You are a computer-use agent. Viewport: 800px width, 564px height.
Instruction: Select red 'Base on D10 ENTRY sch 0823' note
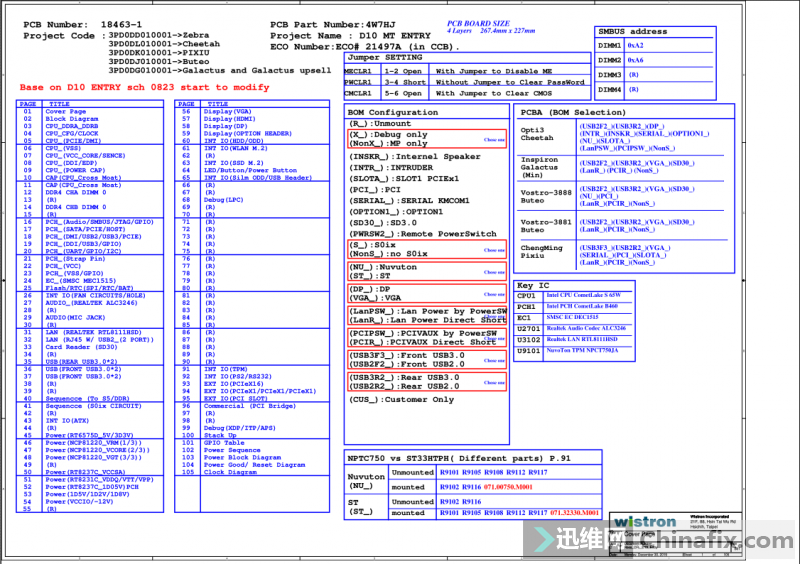point(144,87)
